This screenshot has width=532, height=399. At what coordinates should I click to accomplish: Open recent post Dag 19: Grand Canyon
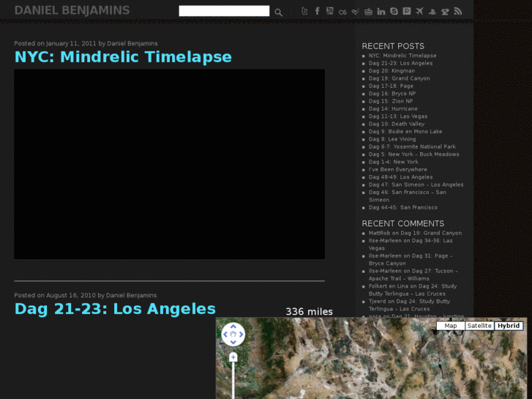point(399,78)
